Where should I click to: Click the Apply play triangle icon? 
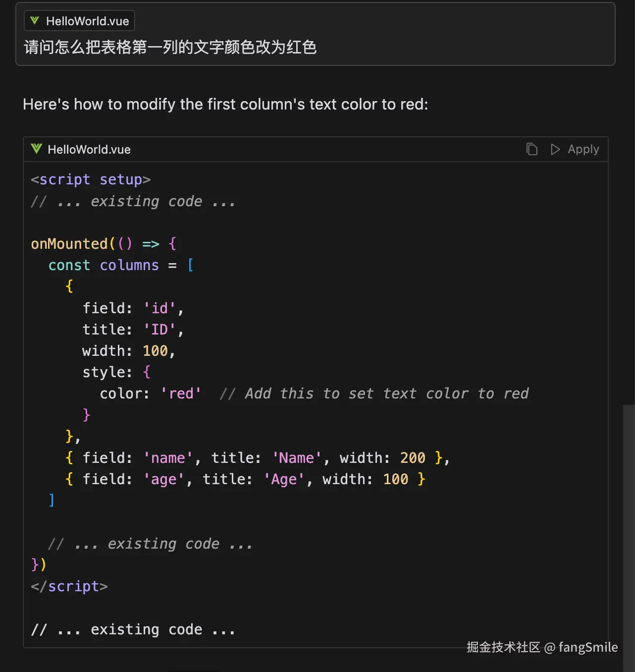(555, 149)
